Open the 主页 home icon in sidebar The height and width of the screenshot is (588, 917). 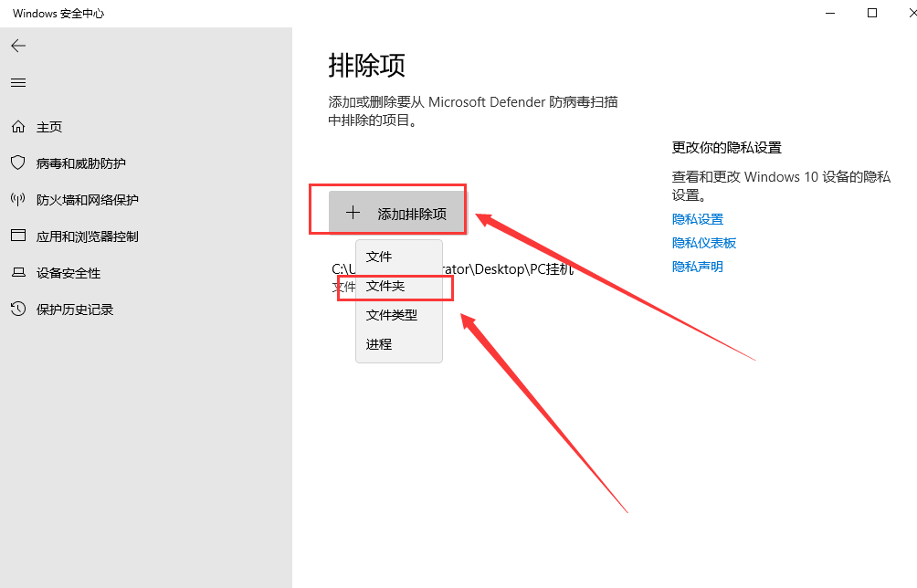(x=18, y=126)
